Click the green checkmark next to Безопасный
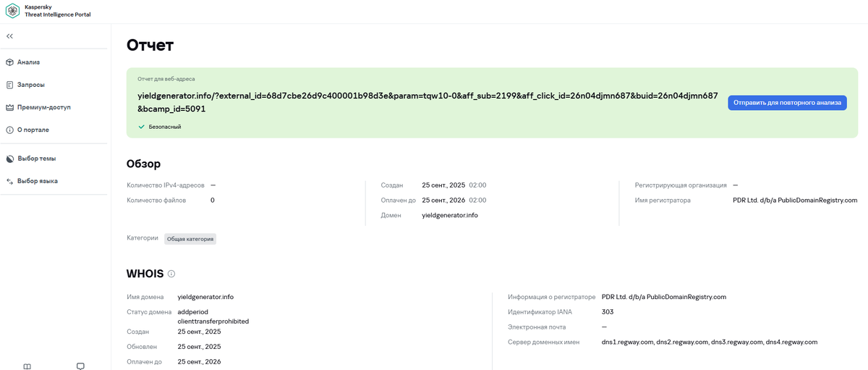Viewport: 868px width, 370px height. point(142,127)
